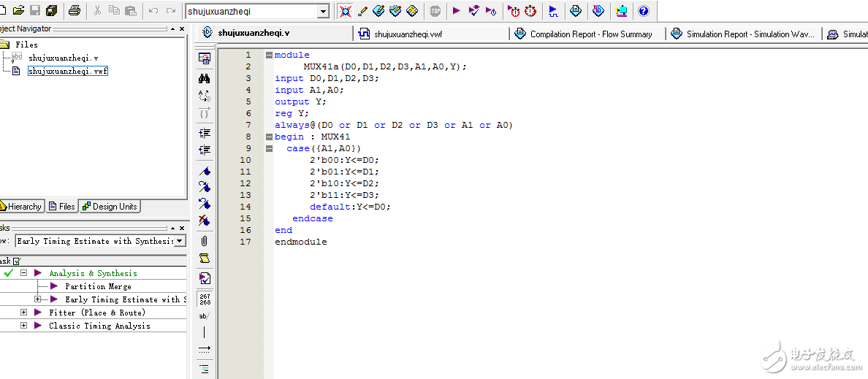Image resolution: width=868 pixels, height=379 pixels.
Task: Open the Assignment Editor
Action: coord(378,10)
